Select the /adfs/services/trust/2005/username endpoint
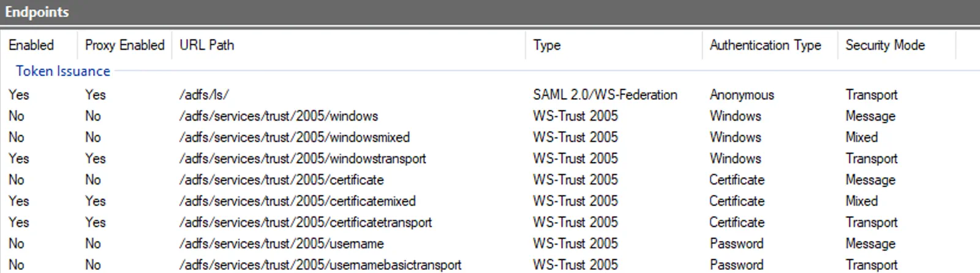The image size is (980, 273). (x=490, y=244)
